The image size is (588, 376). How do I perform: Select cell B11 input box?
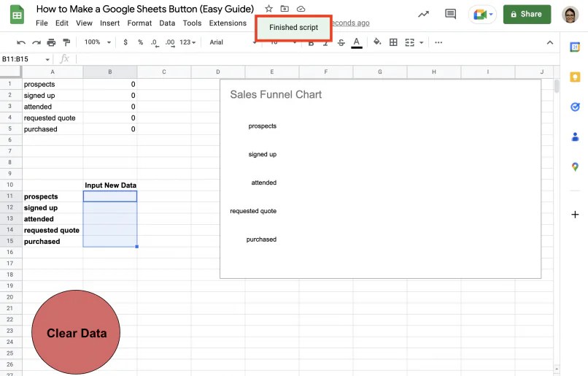pos(110,196)
